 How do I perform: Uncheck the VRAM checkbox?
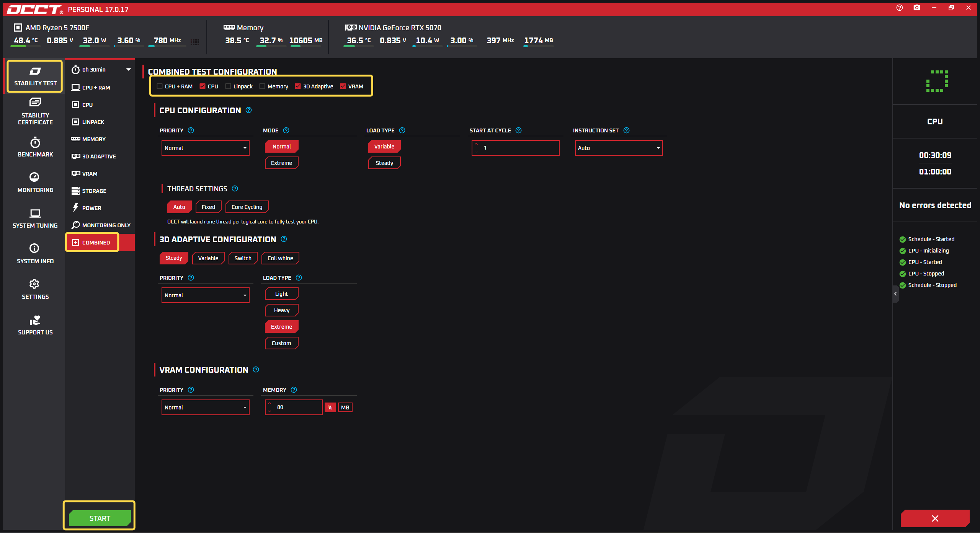click(343, 86)
